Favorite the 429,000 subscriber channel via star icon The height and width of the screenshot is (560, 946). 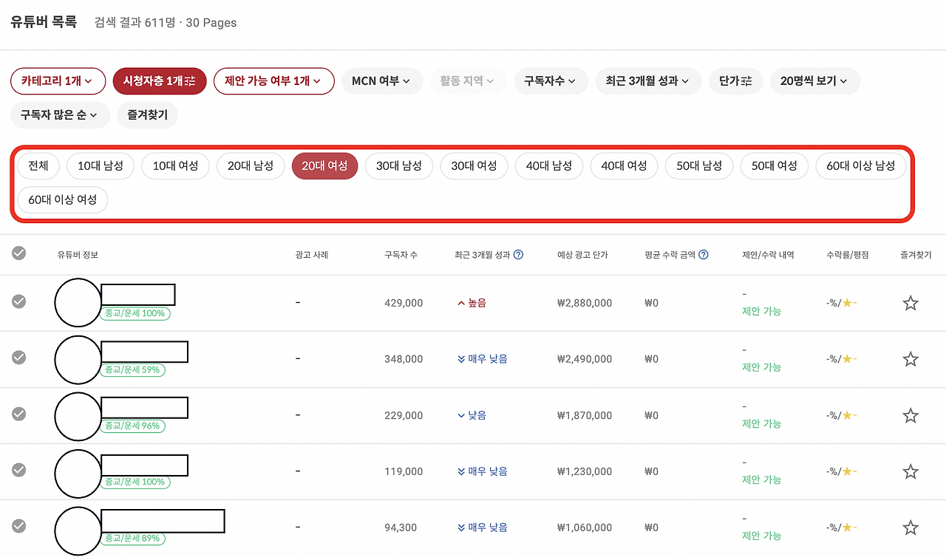[910, 302]
